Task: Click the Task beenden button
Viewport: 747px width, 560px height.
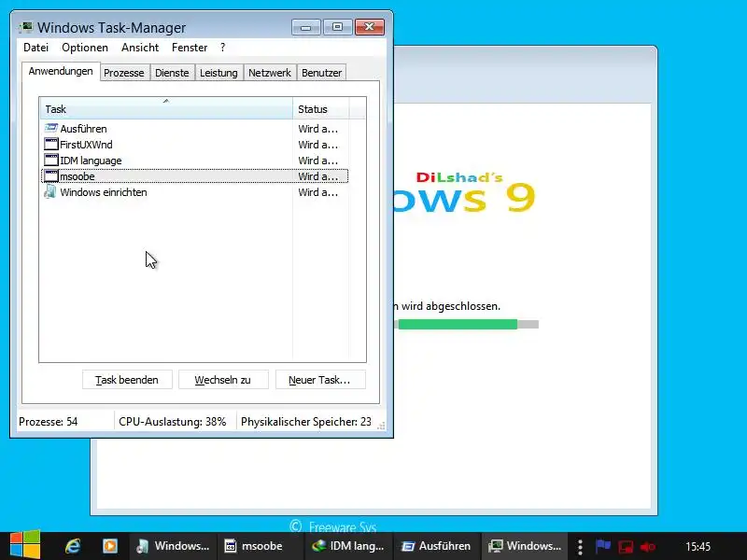Action: coord(127,380)
